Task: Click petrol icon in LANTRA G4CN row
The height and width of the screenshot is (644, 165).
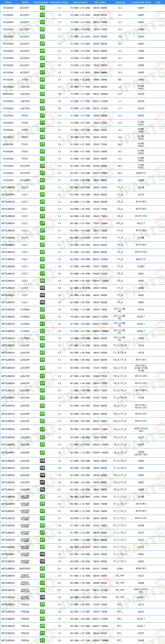Action: (42, 109)
